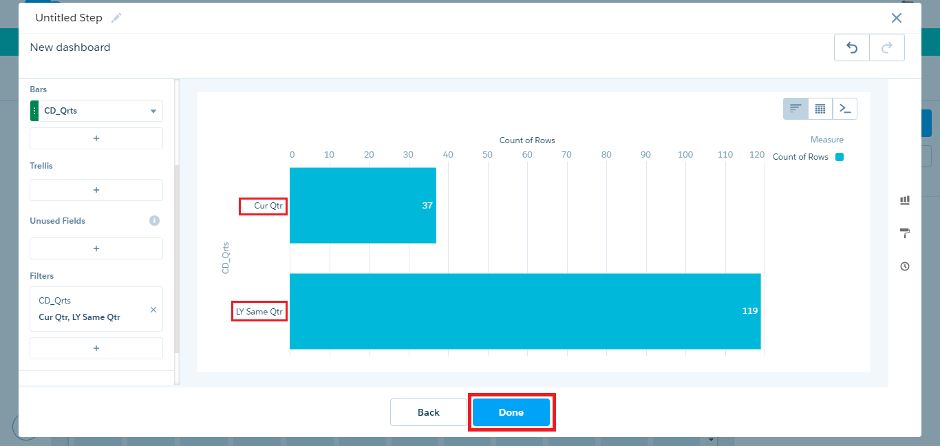Viewport: 941px width, 447px height.
Task: Open the CD_Qrts bars dropdown
Action: (153, 111)
